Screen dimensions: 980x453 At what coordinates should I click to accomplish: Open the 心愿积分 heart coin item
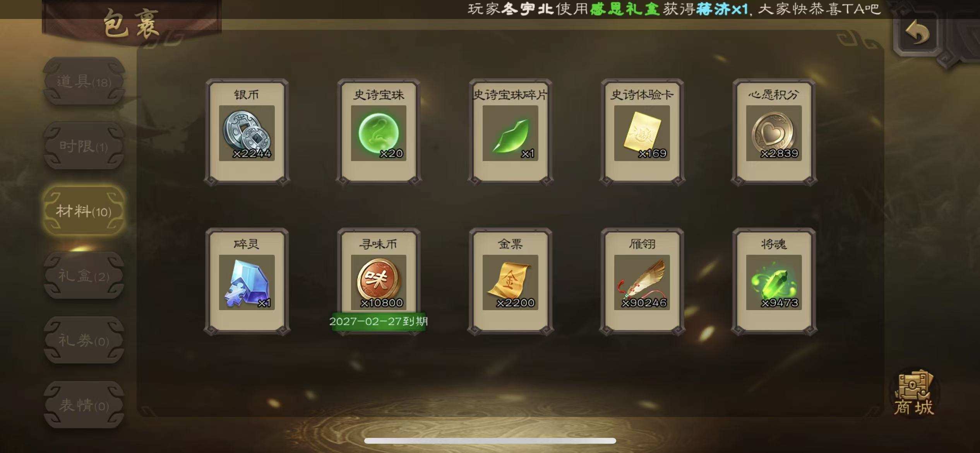point(774,132)
